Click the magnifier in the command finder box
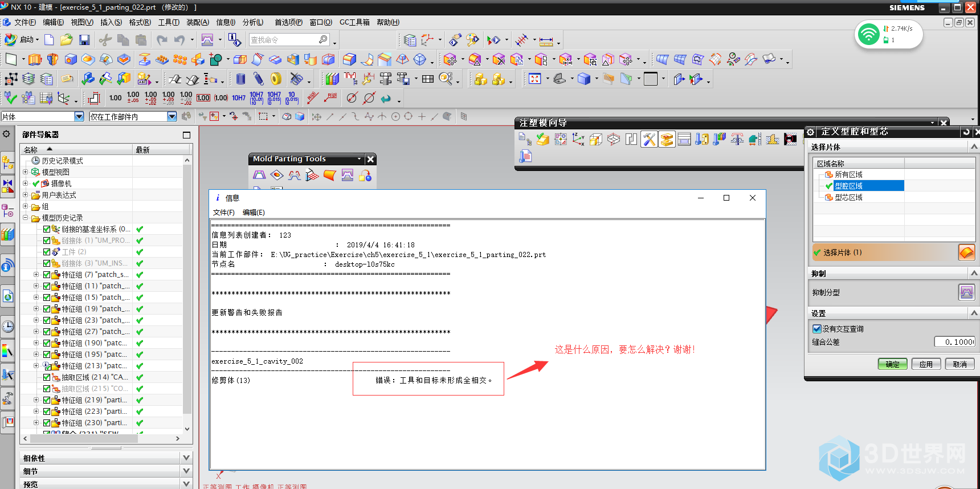Image resolution: width=980 pixels, height=489 pixels. tap(324, 39)
